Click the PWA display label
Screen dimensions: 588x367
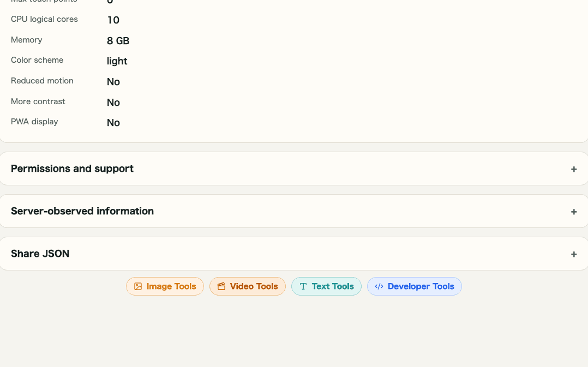34,122
